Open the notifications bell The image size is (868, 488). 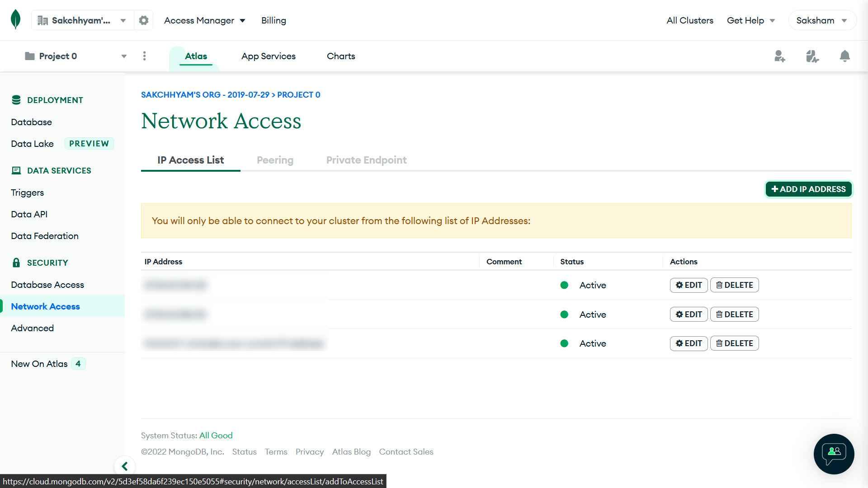coord(844,56)
